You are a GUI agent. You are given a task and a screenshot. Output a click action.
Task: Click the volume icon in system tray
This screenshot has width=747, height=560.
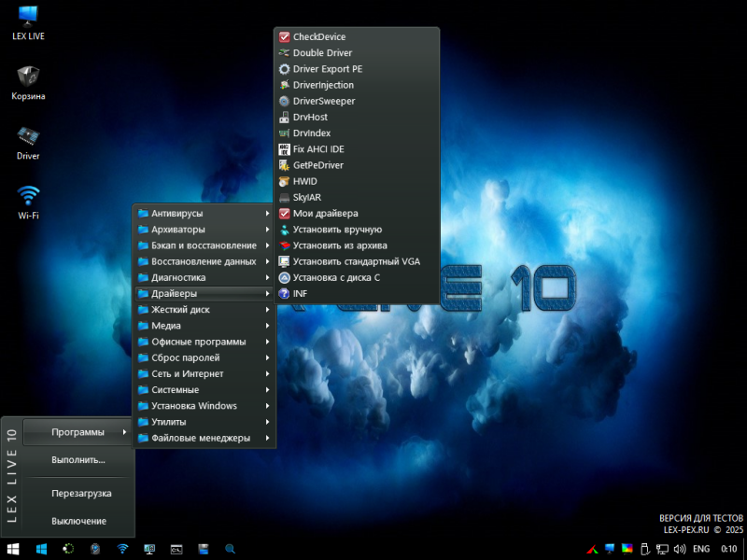(679, 549)
